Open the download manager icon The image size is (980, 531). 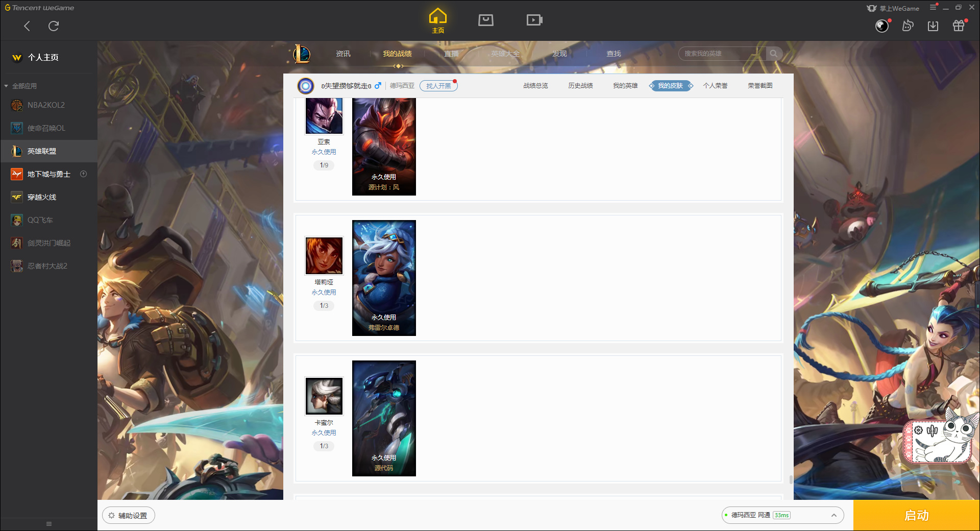pos(933,26)
